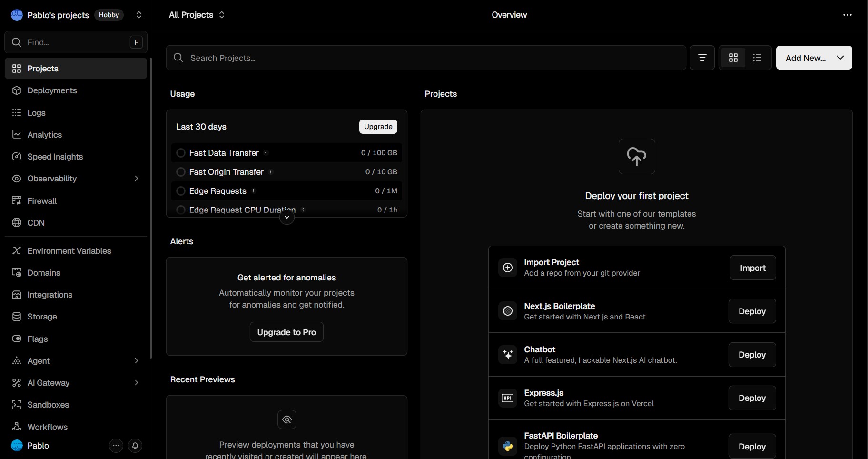The image size is (868, 459).
Task: Open Flags in the sidebar
Action: pos(76,339)
